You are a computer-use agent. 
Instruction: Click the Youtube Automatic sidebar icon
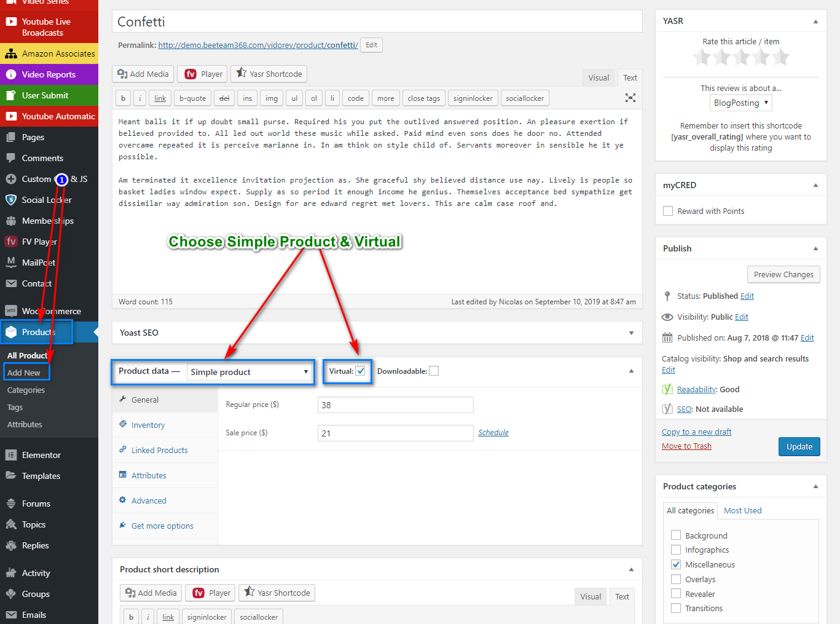[x=11, y=116]
